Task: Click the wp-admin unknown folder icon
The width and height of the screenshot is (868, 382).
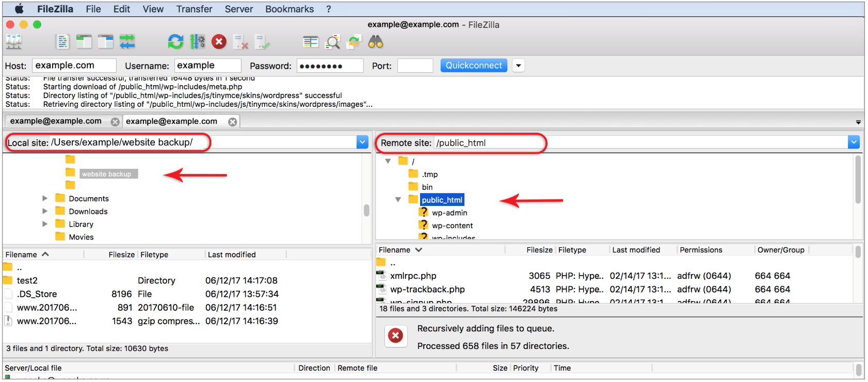Action: click(x=423, y=212)
